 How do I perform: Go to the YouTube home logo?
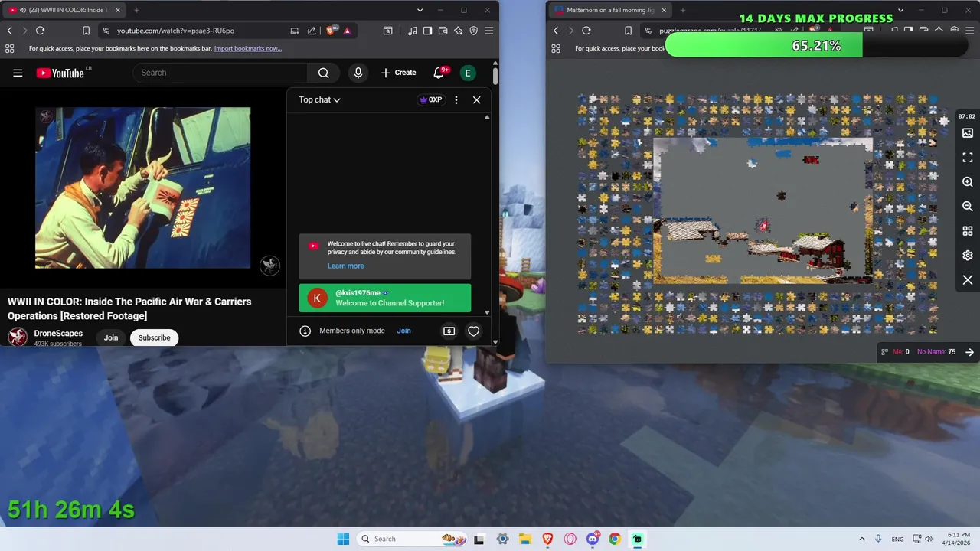click(x=60, y=73)
